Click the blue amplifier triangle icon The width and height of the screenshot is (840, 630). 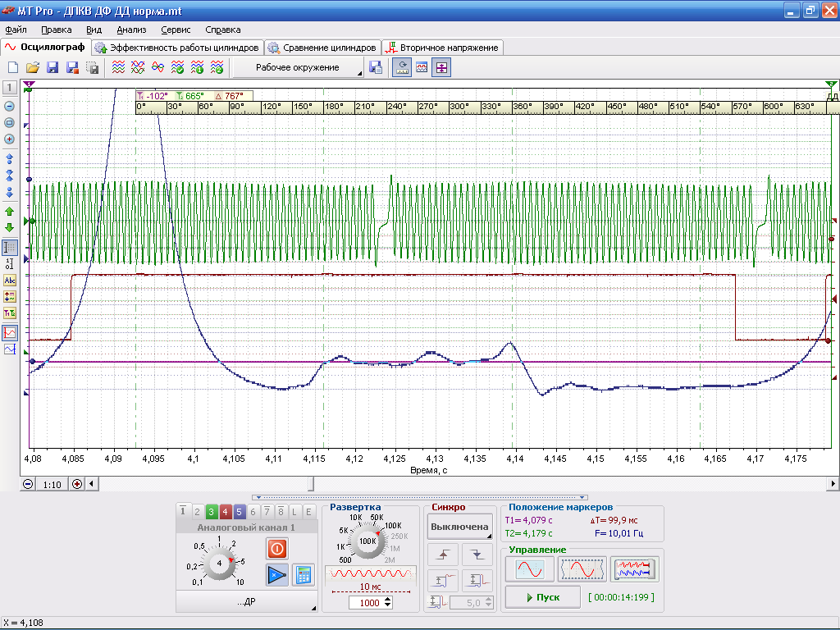coord(277,576)
